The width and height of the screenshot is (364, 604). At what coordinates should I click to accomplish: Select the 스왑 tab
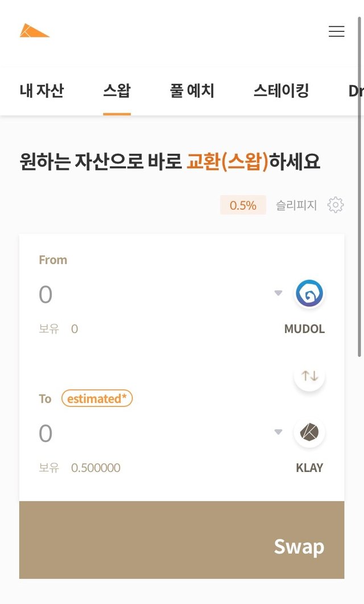pyautogui.click(x=117, y=91)
